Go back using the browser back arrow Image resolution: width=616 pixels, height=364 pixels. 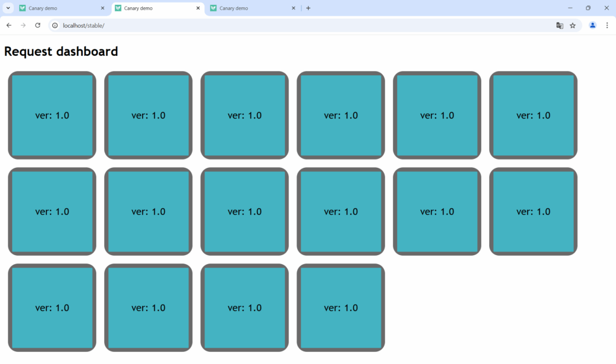click(9, 25)
